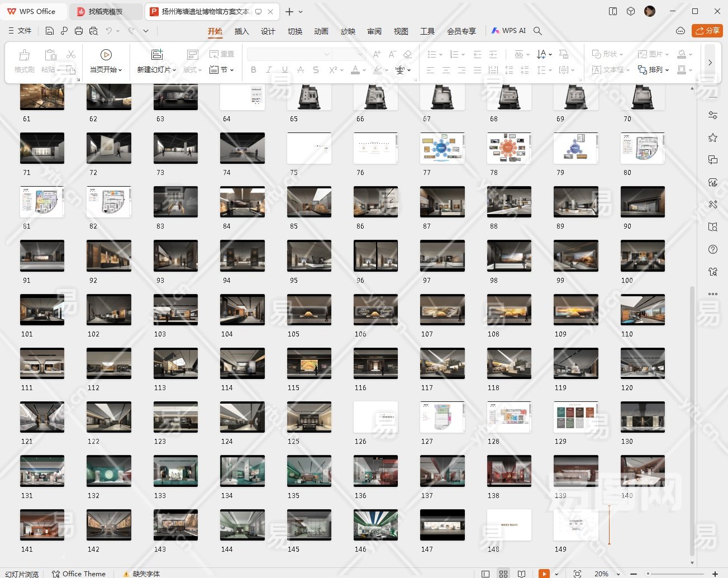Select slide thumbnail number 132
The width and height of the screenshot is (728, 578).
click(x=109, y=471)
